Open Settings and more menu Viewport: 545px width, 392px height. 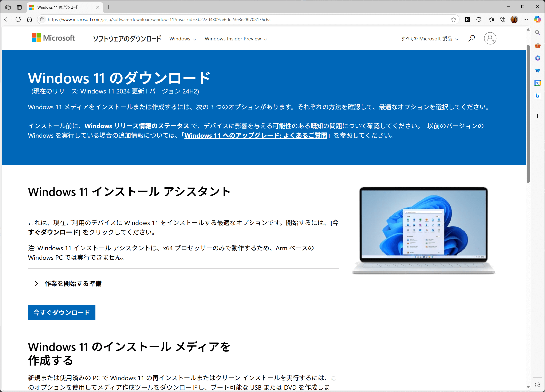[526, 19]
